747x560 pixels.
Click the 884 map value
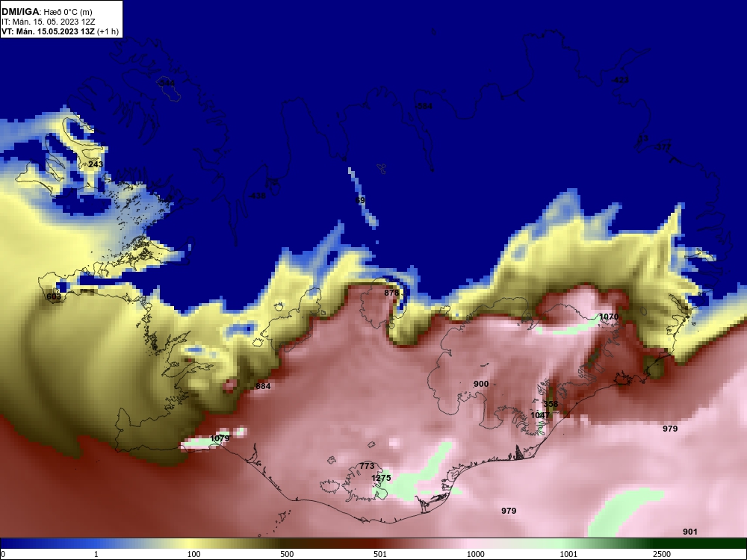263,386
